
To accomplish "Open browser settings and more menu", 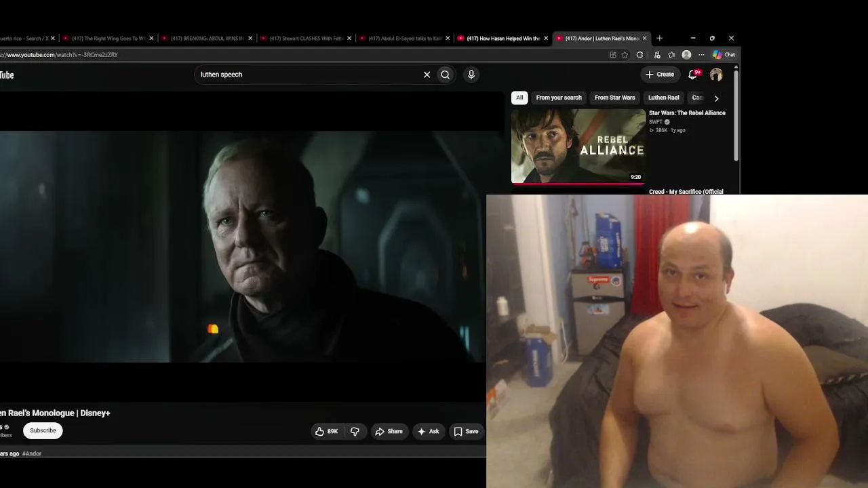I will point(701,55).
